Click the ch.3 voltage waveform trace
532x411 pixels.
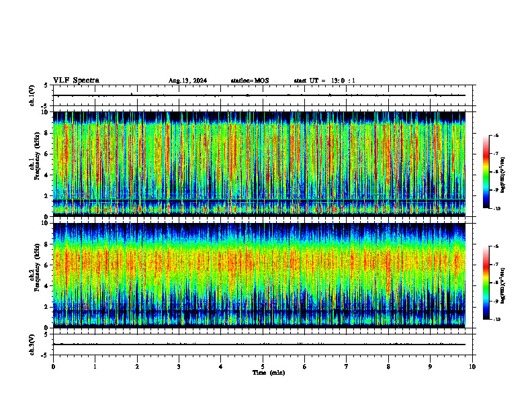click(x=259, y=345)
